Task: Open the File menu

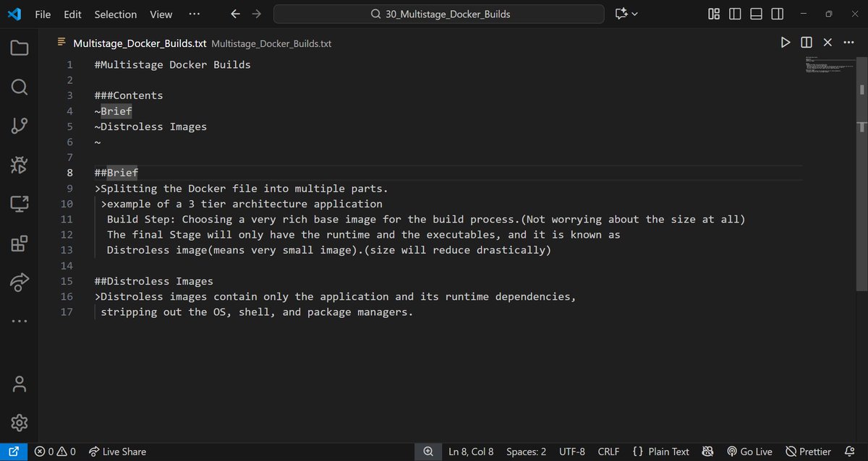Action: 43,14
